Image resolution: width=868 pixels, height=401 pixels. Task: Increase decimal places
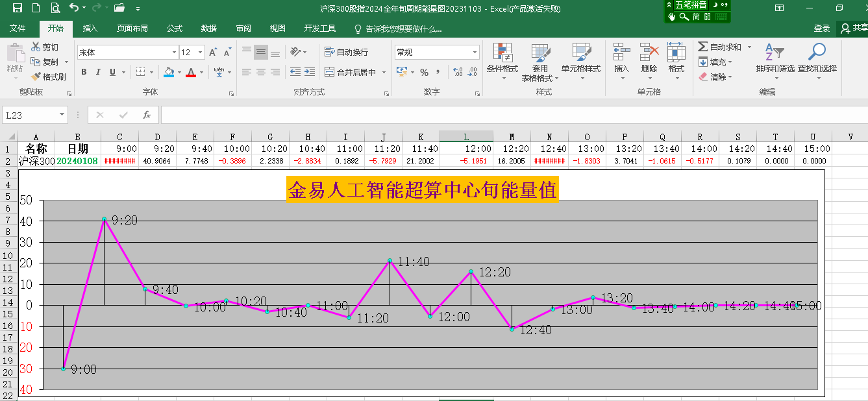coord(458,72)
